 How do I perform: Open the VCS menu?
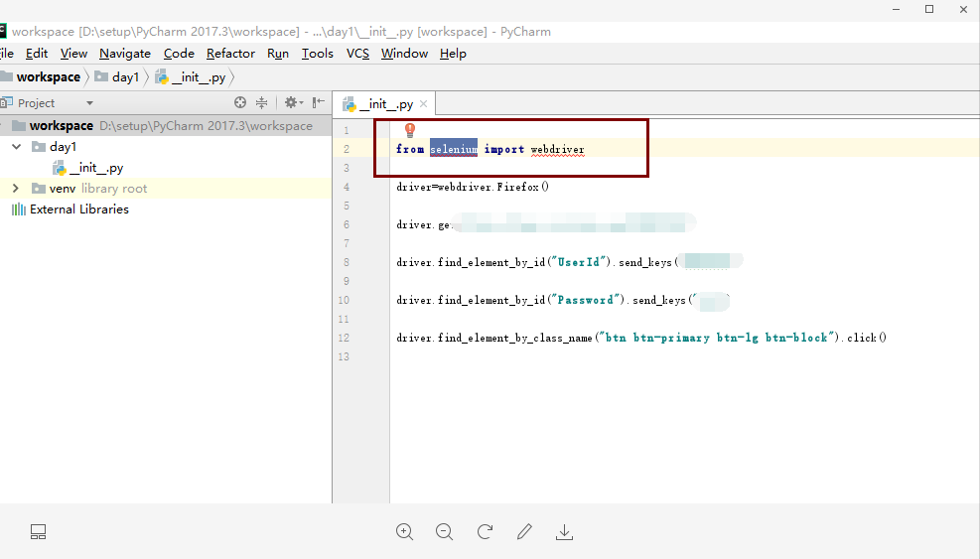(357, 54)
